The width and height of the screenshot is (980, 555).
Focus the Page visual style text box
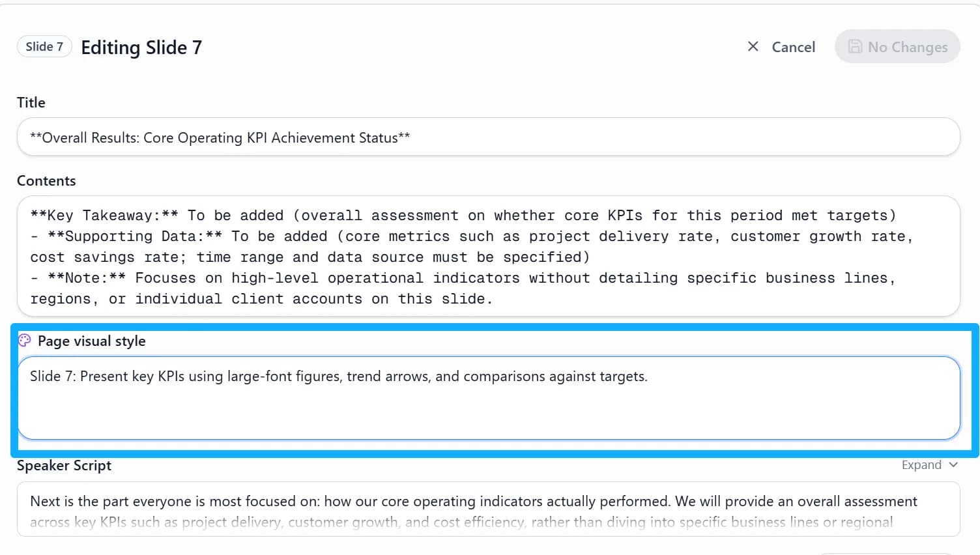pos(488,398)
